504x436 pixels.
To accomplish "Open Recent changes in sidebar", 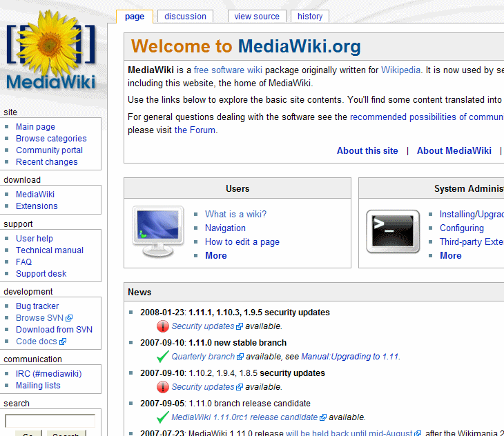I will point(46,162).
